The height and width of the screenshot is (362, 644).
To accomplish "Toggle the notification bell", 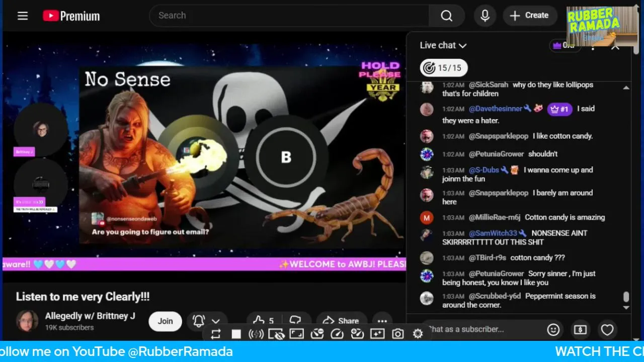I will click(x=199, y=321).
